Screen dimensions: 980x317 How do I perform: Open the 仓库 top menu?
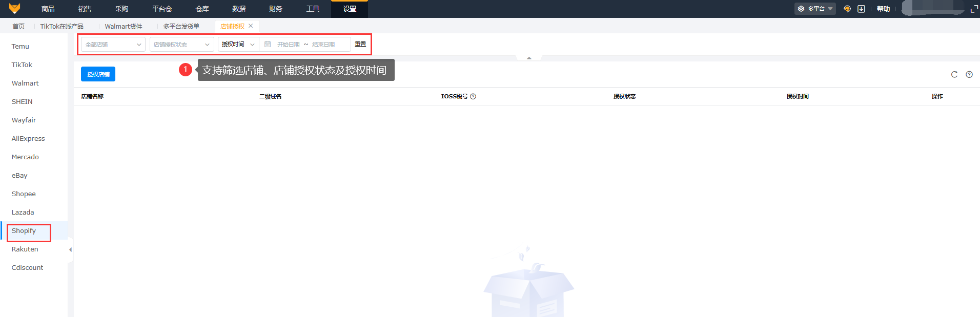[x=202, y=9]
